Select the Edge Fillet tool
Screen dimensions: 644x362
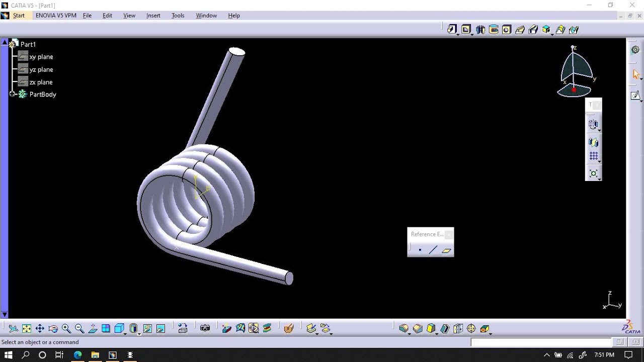tap(404, 328)
